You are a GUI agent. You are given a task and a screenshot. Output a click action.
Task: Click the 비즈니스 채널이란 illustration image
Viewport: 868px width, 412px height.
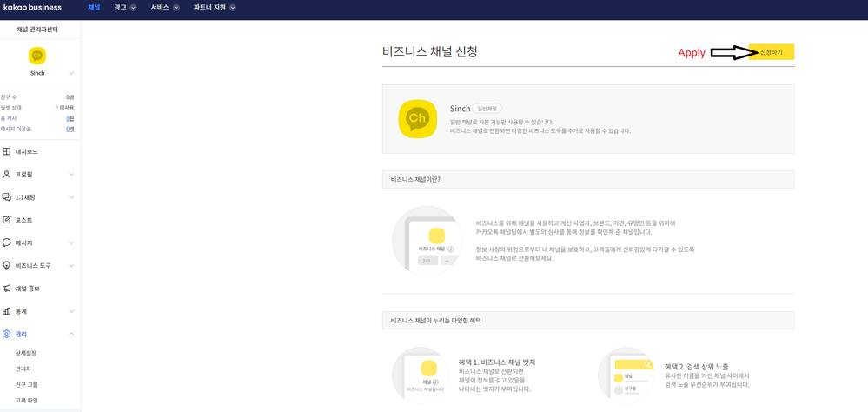tap(427, 241)
